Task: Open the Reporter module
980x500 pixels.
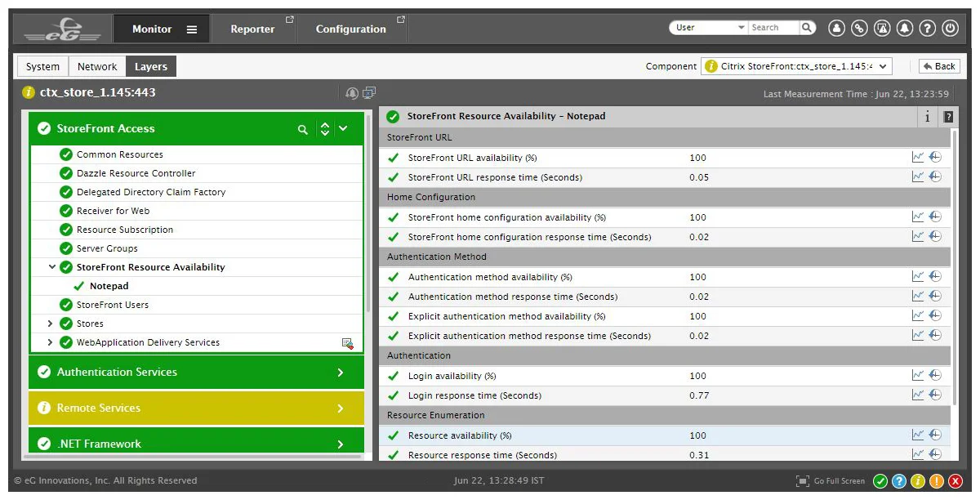Action: 253,29
